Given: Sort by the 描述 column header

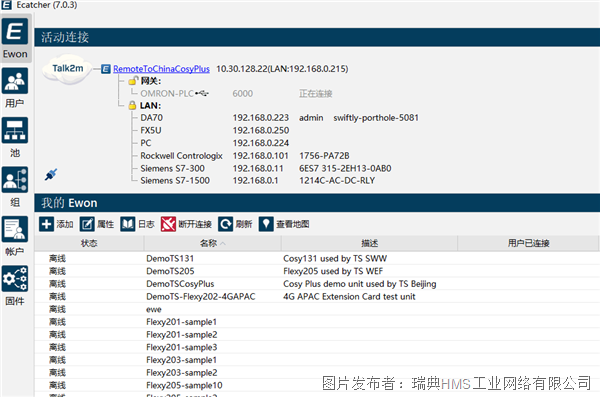Looking at the screenshot, I should pos(369,243).
